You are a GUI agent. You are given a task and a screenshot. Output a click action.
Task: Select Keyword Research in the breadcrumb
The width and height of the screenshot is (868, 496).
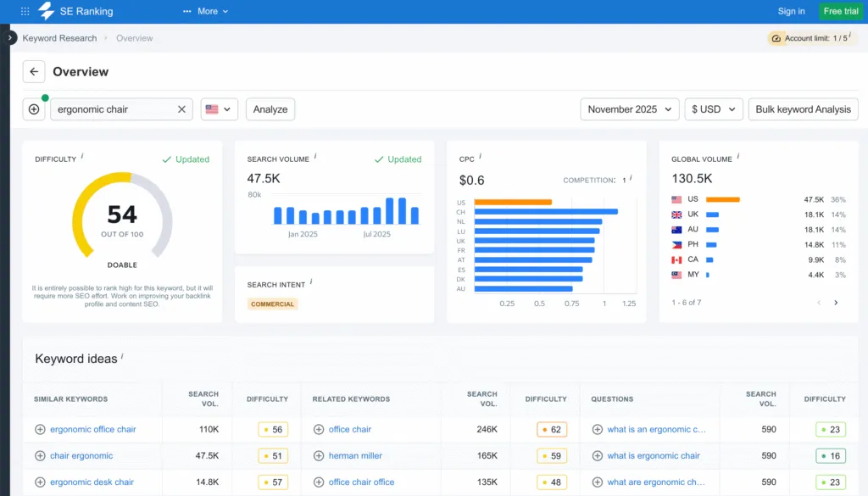(58, 38)
